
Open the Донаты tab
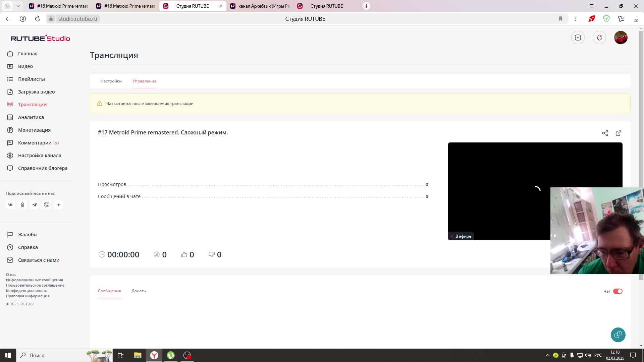139,291
